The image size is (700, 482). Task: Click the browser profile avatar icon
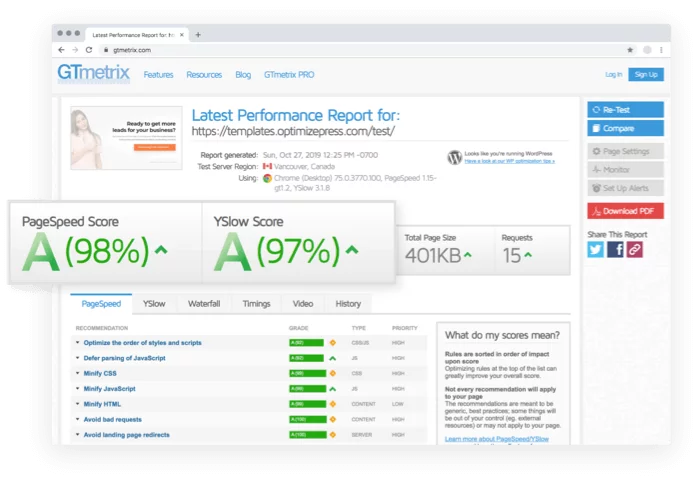click(x=647, y=50)
